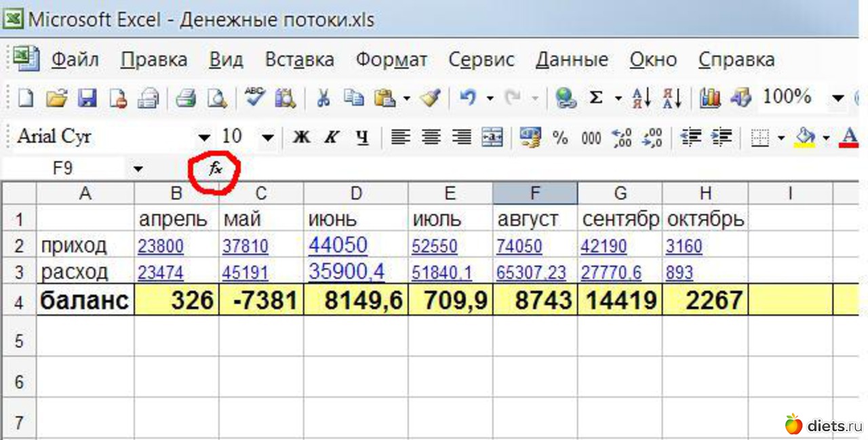
Task: Click the Save floppy disk icon
Action: (x=87, y=98)
